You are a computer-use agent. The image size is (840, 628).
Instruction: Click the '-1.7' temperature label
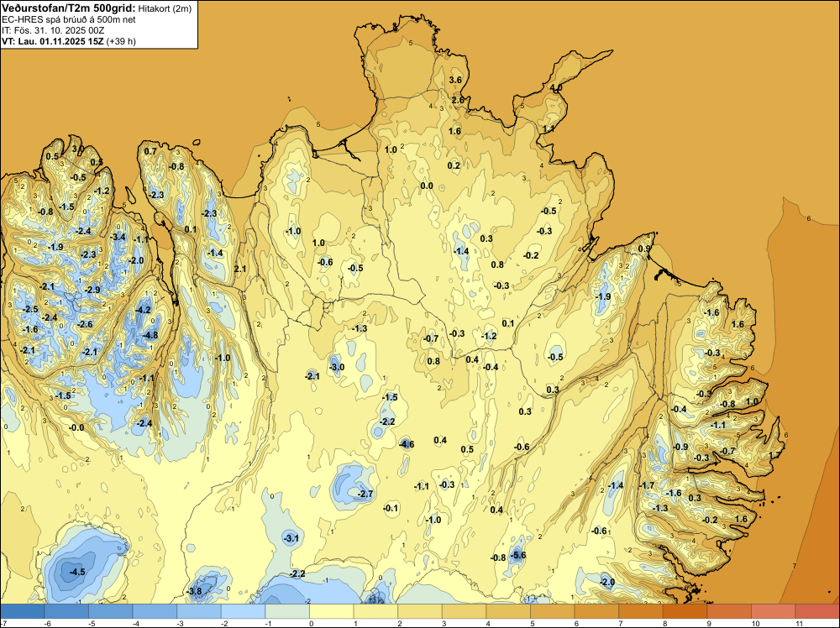tap(647, 485)
